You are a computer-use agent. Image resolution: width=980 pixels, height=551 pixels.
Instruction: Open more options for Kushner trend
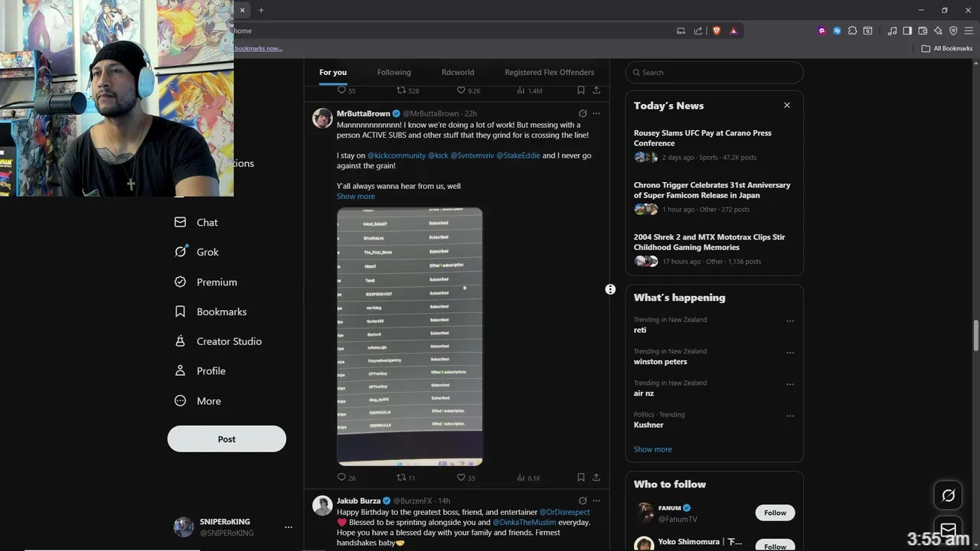pos(790,416)
